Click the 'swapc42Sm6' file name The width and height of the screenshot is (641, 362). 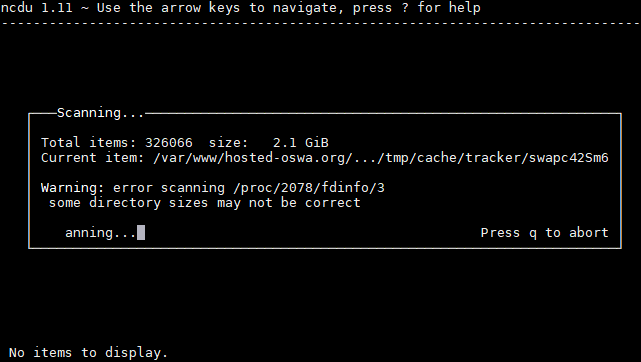tap(569, 158)
